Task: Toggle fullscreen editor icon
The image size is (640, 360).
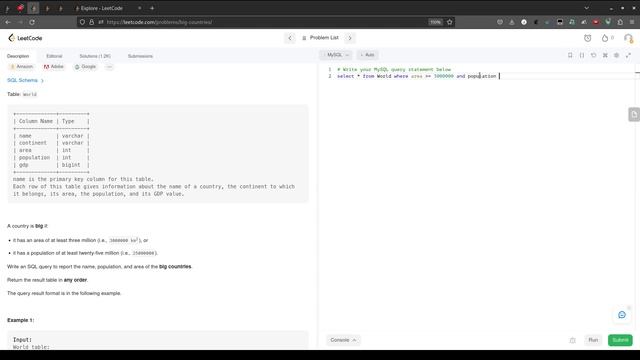Action: click(x=628, y=55)
